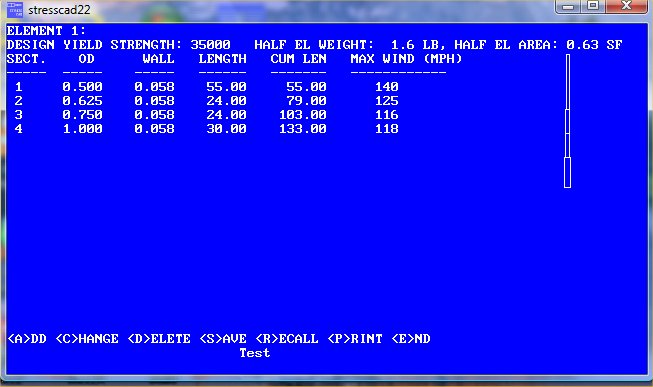
Task: Click the stresscad22 window title text
Action: pyautogui.click(x=59, y=10)
